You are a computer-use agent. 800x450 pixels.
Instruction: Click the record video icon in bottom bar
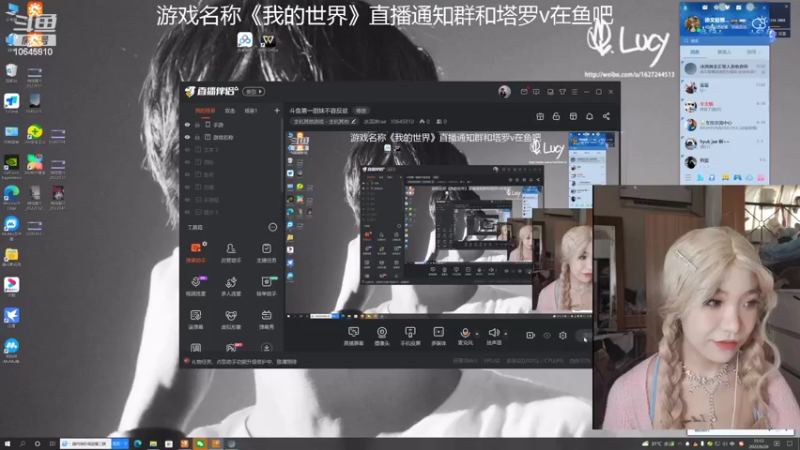[531, 335]
